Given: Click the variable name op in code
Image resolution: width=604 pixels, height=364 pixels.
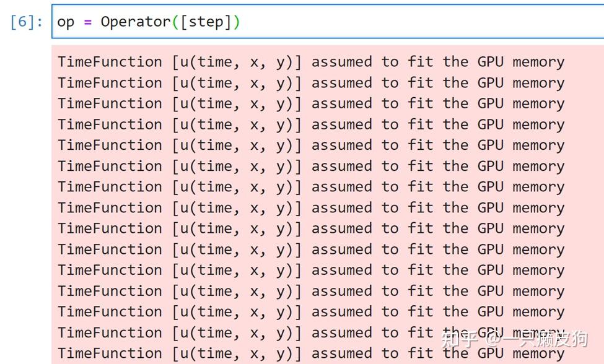Looking at the screenshot, I should [66, 22].
